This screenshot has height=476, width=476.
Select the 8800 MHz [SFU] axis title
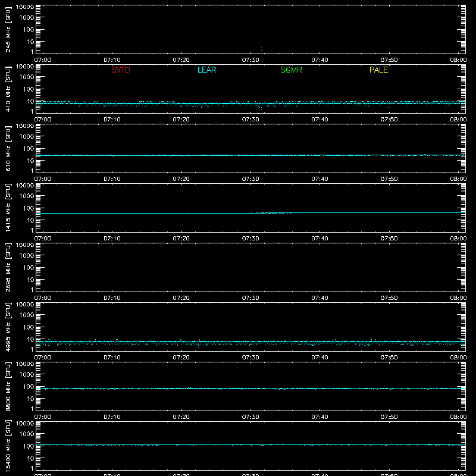coord(8,386)
